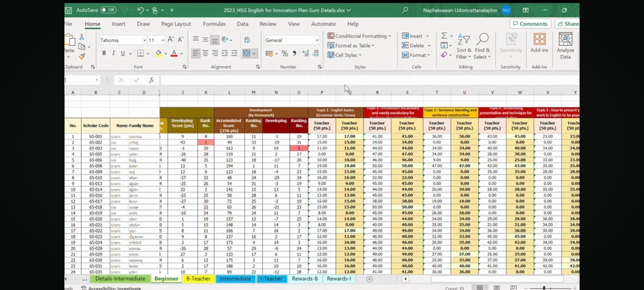Insert function fx button

(152, 80)
